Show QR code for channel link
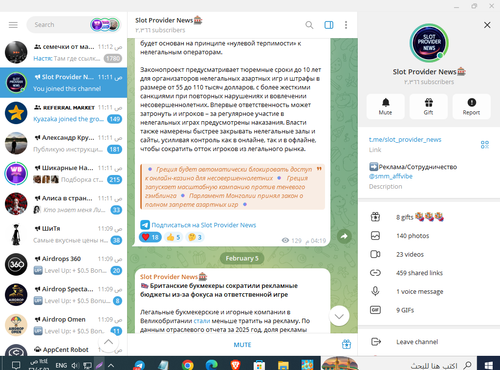This screenshot has width=500, height=370. point(485,144)
